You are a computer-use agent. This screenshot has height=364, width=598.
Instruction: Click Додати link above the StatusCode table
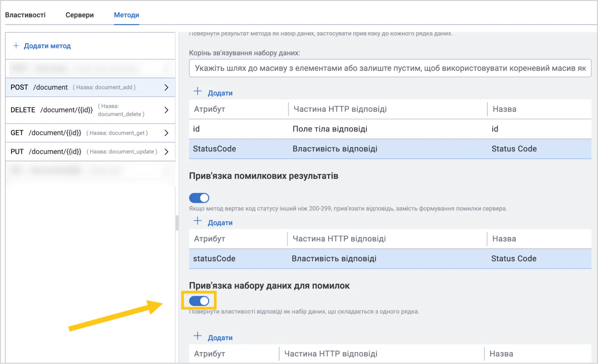tap(220, 93)
